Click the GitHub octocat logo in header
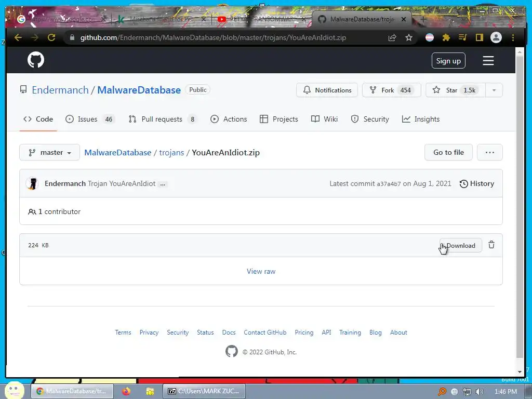The height and width of the screenshot is (399, 532). tap(36, 60)
